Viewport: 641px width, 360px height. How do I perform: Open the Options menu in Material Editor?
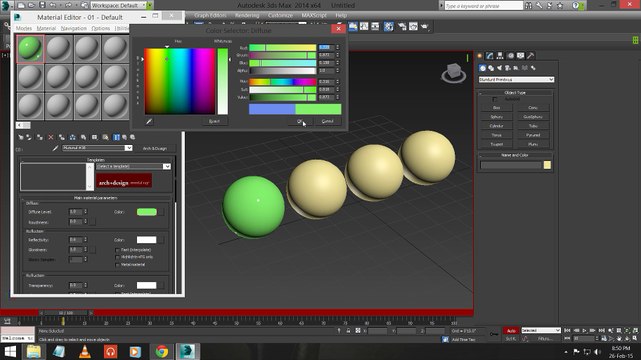coord(101,28)
